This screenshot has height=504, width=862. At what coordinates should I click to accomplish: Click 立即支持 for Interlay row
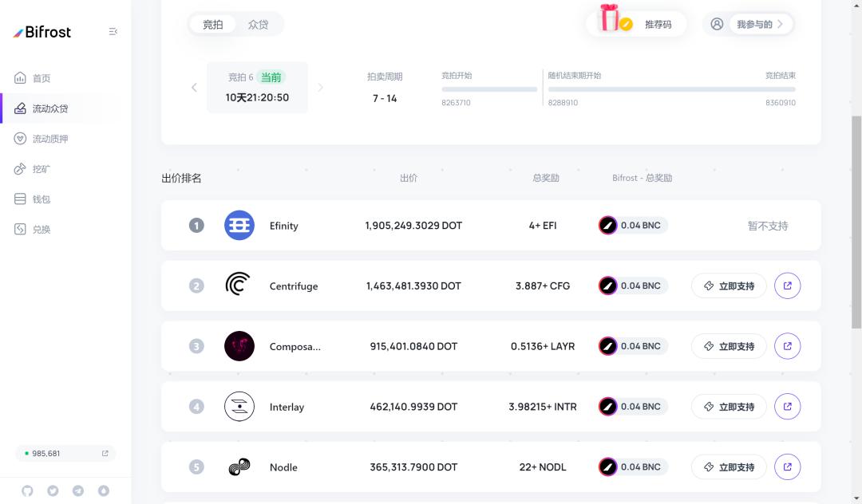728,407
